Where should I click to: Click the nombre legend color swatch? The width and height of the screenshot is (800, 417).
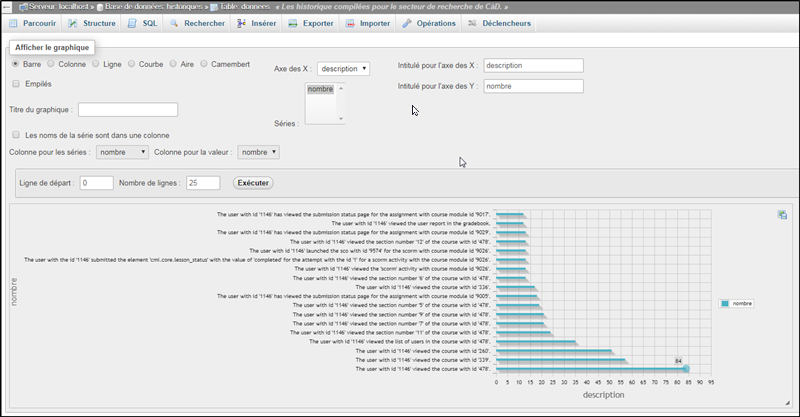(724, 303)
